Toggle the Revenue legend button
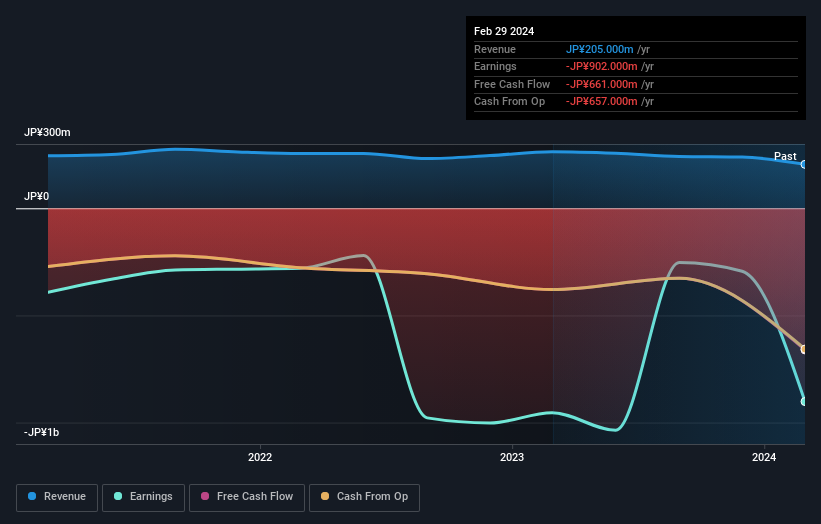The image size is (821, 524). click(x=57, y=497)
